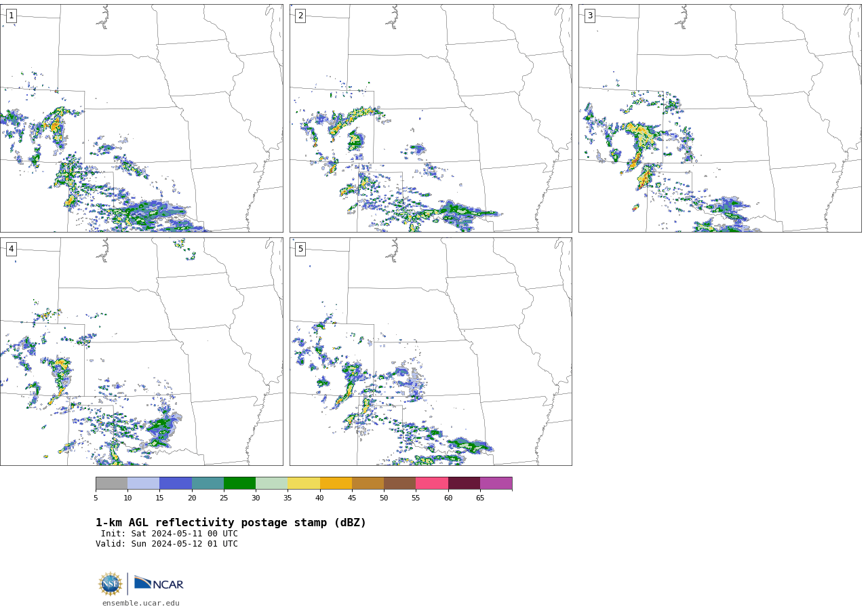Click the colorbar tick label '50'

(x=384, y=498)
